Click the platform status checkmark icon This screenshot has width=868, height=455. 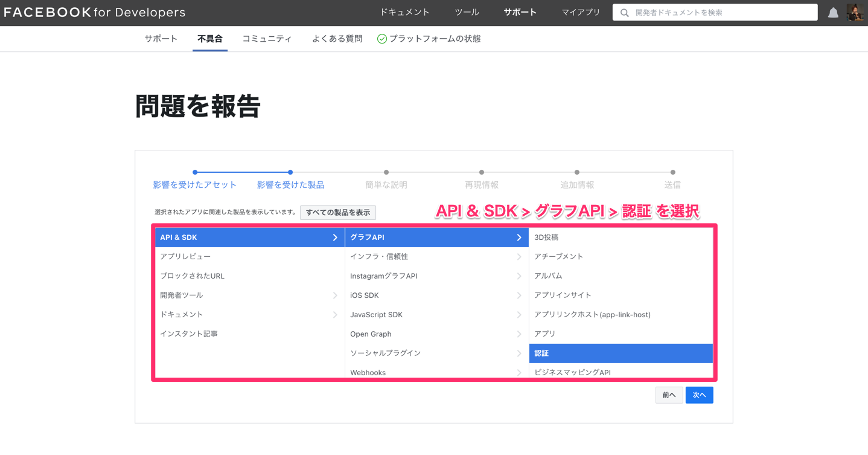(x=382, y=39)
